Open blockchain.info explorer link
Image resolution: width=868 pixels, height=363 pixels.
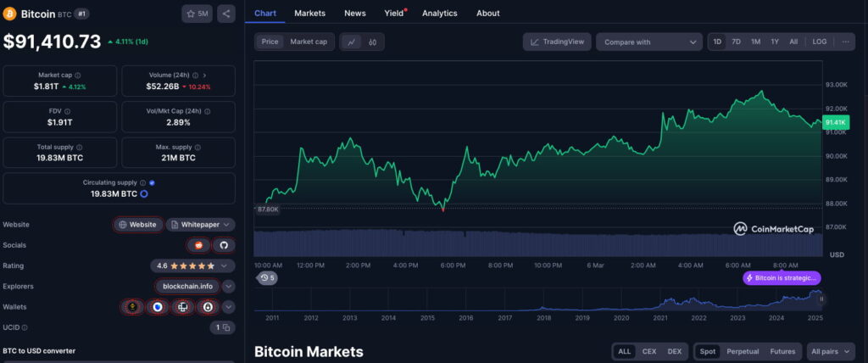tap(187, 287)
